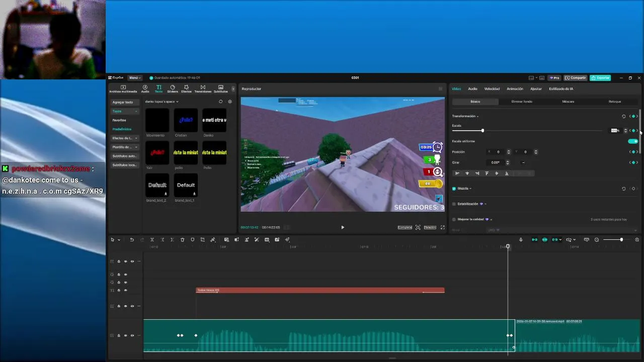Toggle Escala uniforme switch
Viewport: 644px width, 362px height.
633,141
